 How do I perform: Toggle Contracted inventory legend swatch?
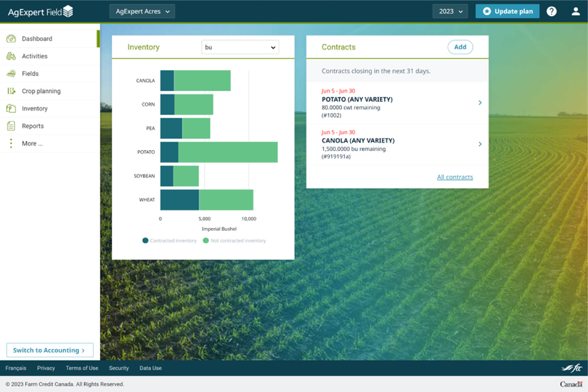pos(145,240)
